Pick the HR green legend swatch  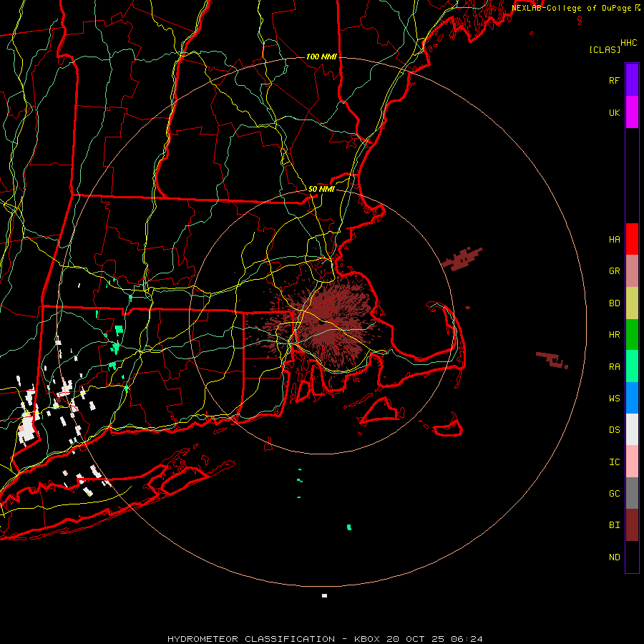click(x=632, y=335)
